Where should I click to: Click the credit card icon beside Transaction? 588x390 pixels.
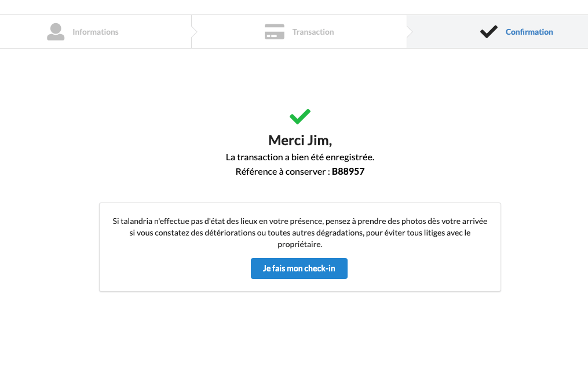coord(275,32)
